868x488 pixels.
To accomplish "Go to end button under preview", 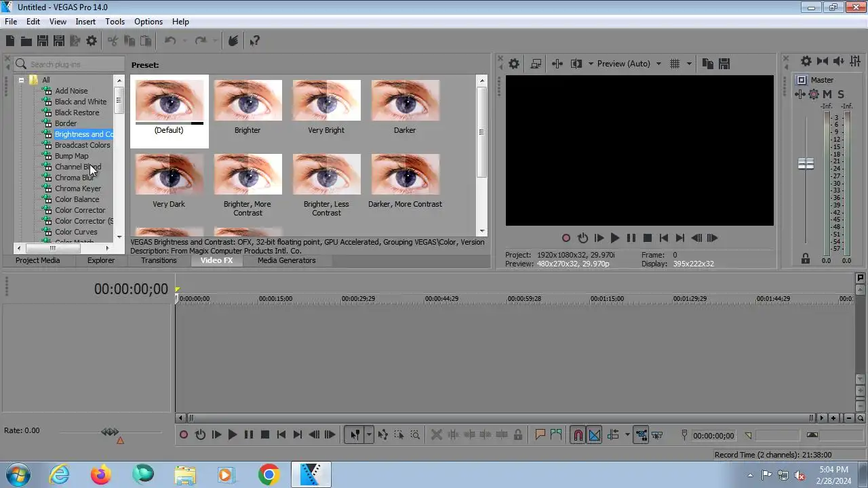I will (x=680, y=238).
